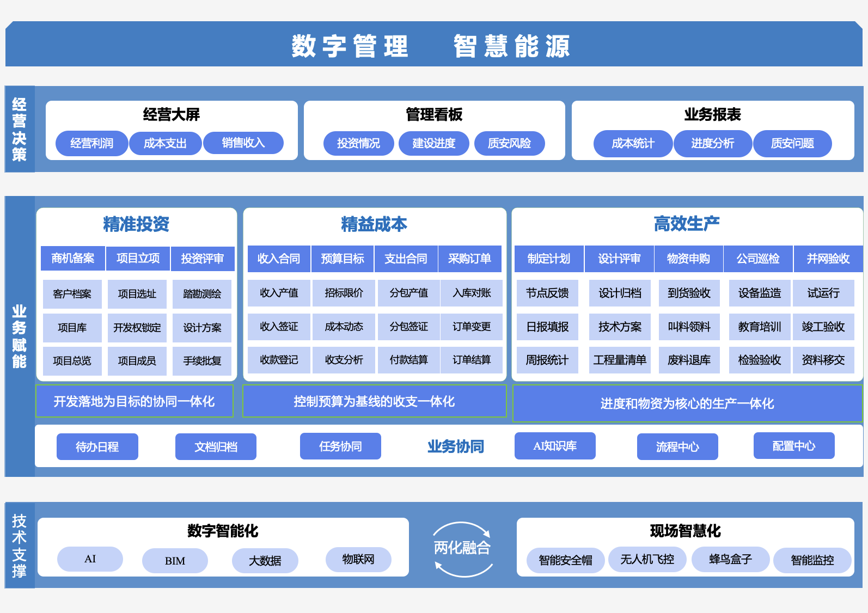This screenshot has width=868, height=613.
Task: Click the 客户档案 cell
Action: coord(72,294)
